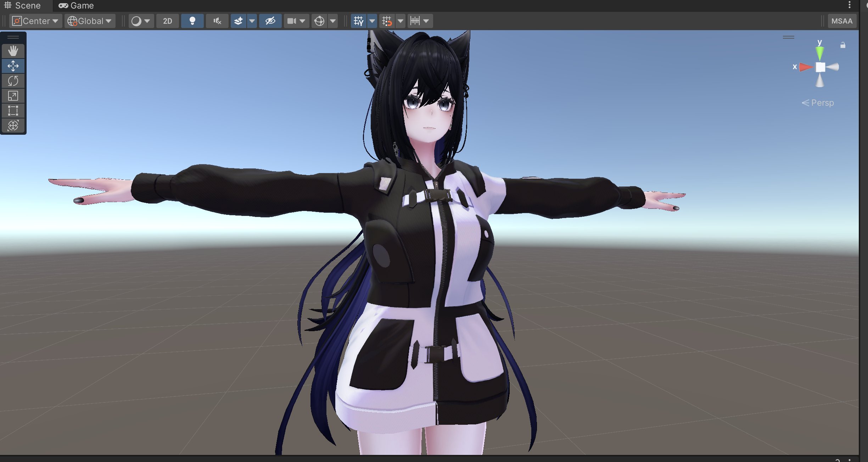The image size is (868, 462).
Task: Toggle scene audio mute
Action: [x=217, y=21]
